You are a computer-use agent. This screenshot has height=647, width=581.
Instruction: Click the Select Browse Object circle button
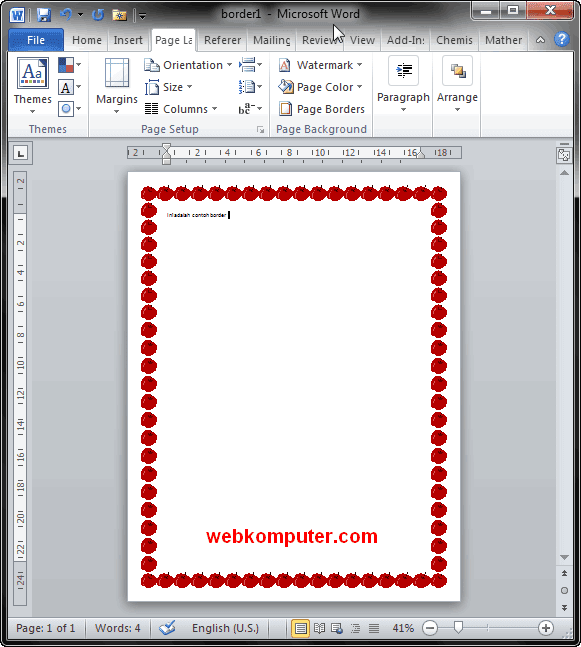[564, 590]
